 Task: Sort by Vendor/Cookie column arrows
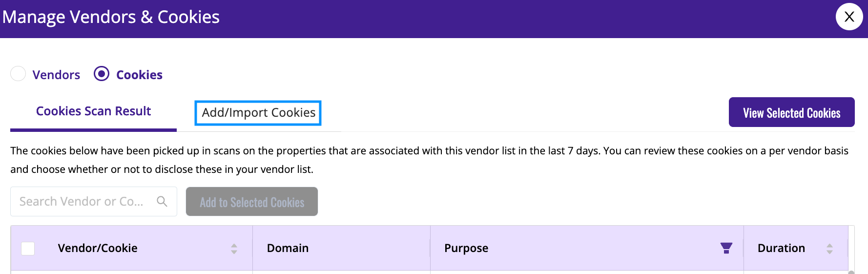point(234,249)
